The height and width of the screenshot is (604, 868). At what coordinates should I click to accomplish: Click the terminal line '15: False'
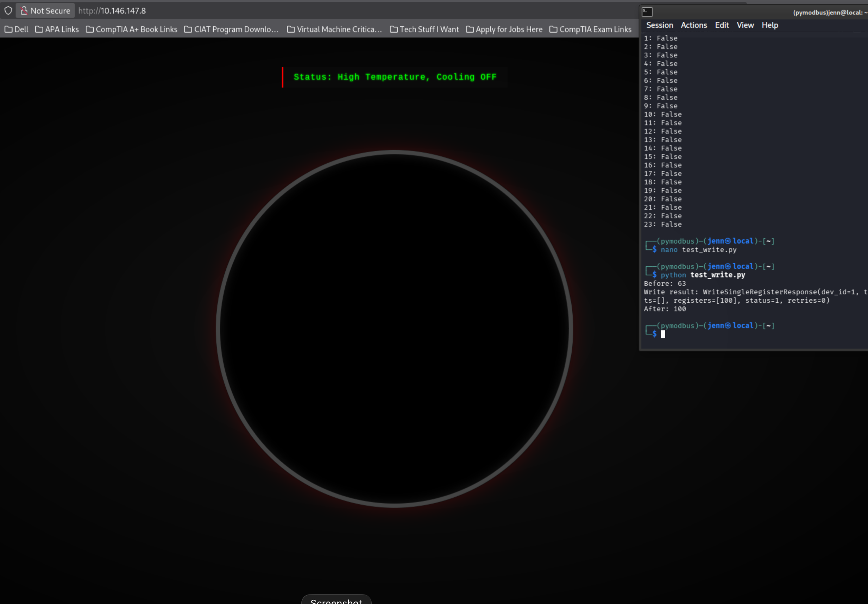(x=663, y=157)
